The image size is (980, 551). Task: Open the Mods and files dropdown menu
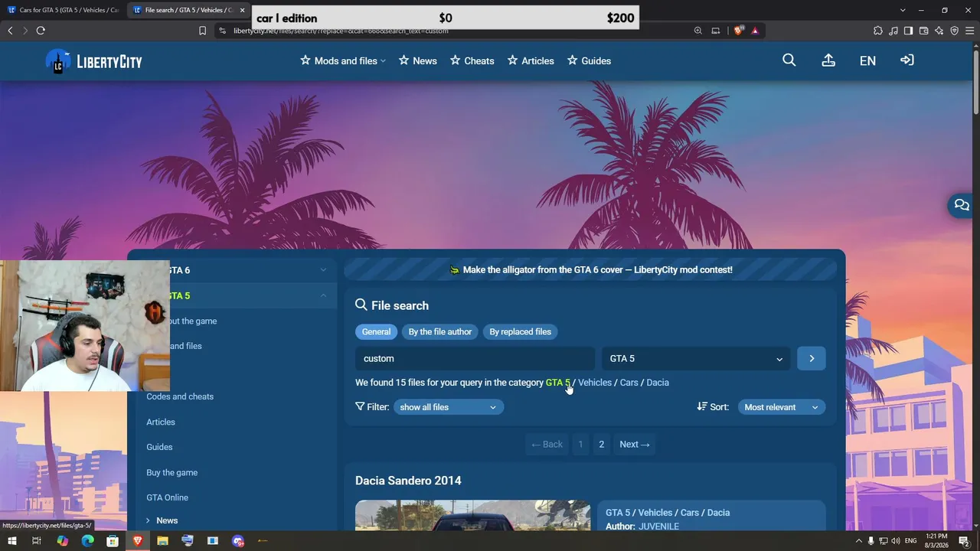[343, 61]
